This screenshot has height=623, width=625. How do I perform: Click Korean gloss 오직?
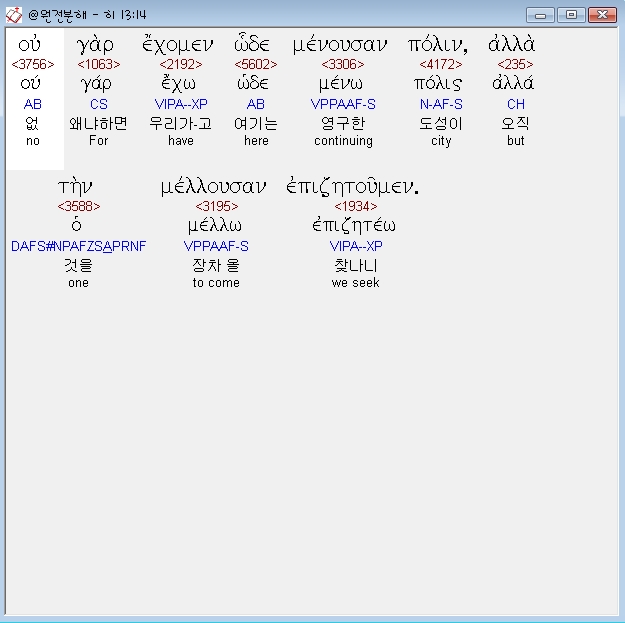point(515,123)
